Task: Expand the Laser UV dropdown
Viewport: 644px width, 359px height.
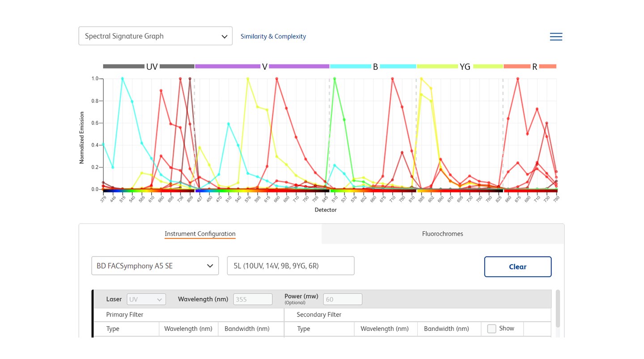Action: point(146,299)
